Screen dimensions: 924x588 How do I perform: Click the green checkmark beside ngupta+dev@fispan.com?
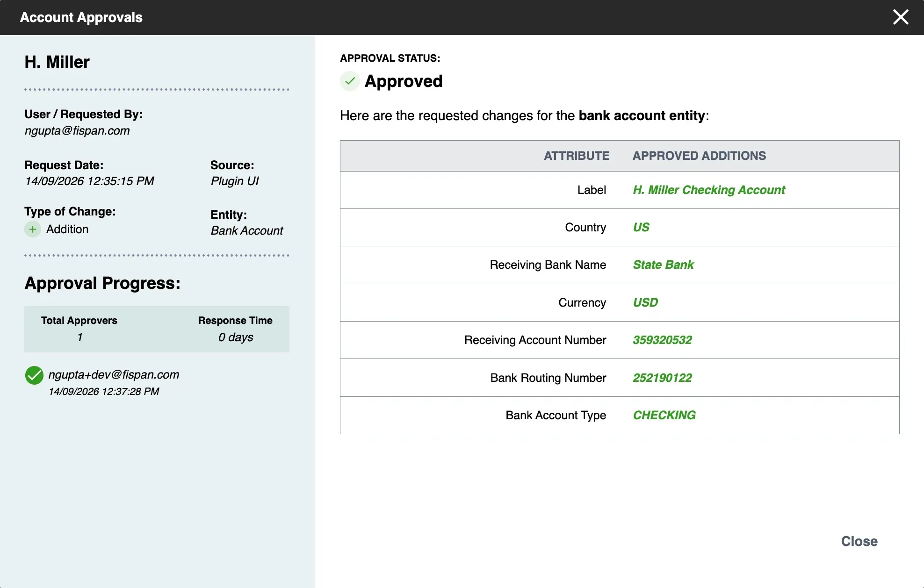pyautogui.click(x=34, y=375)
